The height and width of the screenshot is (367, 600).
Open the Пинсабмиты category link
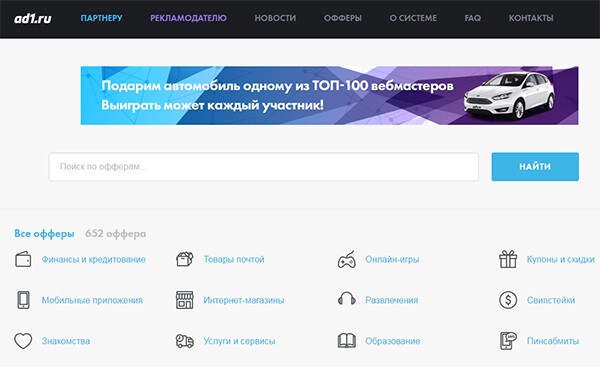point(553,341)
